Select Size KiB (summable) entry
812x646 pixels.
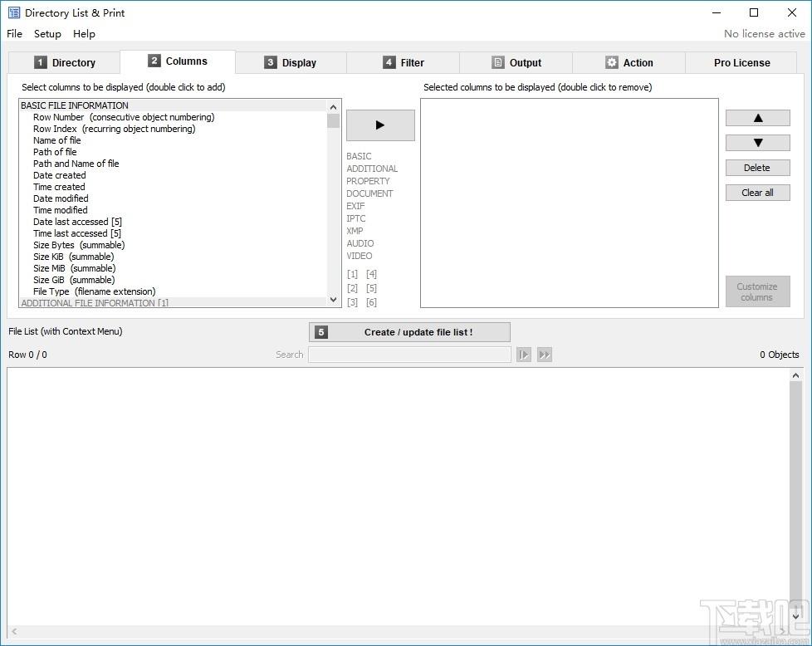(x=173, y=257)
